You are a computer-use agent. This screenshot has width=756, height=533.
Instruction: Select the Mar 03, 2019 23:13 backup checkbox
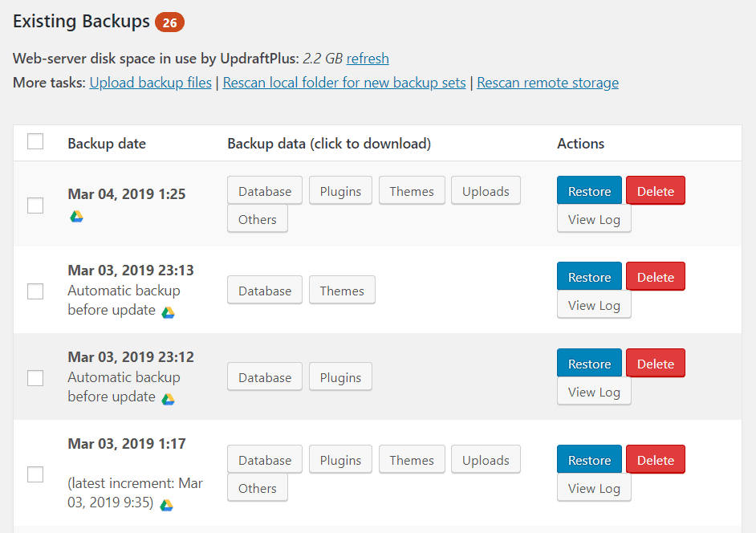(35, 291)
